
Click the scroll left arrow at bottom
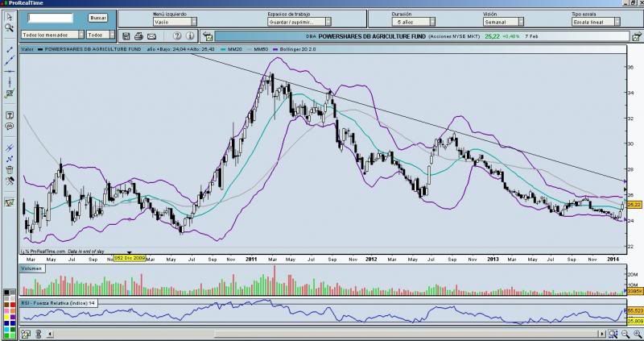(50, 334)
